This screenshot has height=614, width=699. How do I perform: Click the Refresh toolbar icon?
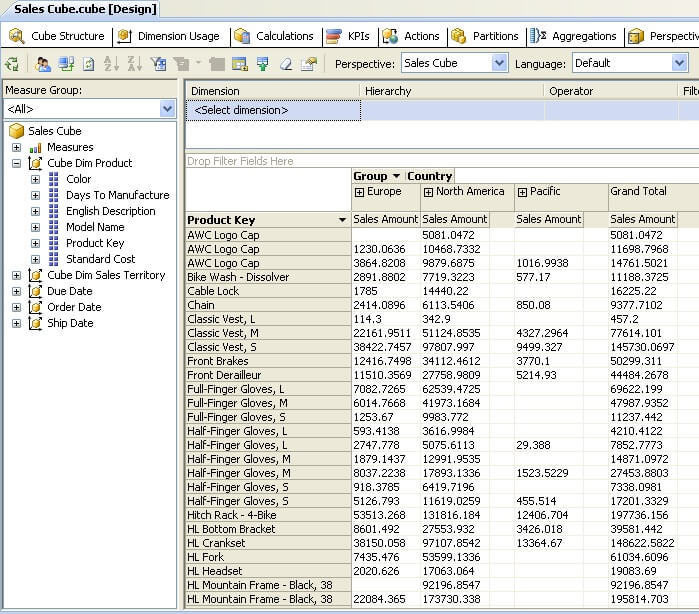pos(89,64)
